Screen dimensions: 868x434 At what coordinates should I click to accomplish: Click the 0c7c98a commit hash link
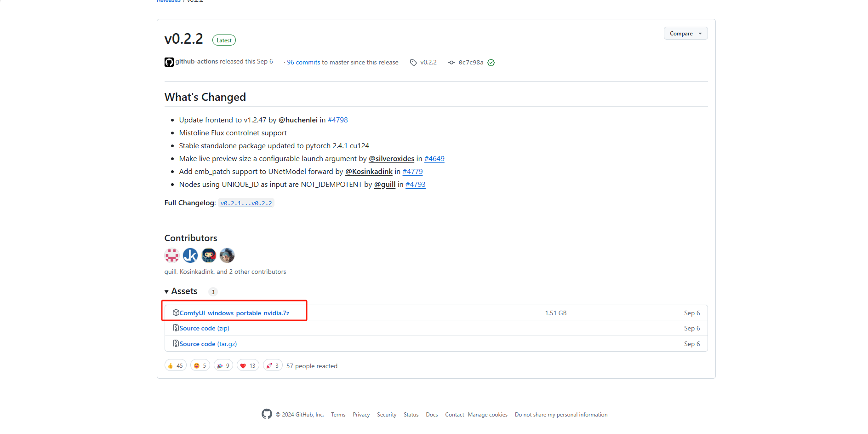click(470, 63)
